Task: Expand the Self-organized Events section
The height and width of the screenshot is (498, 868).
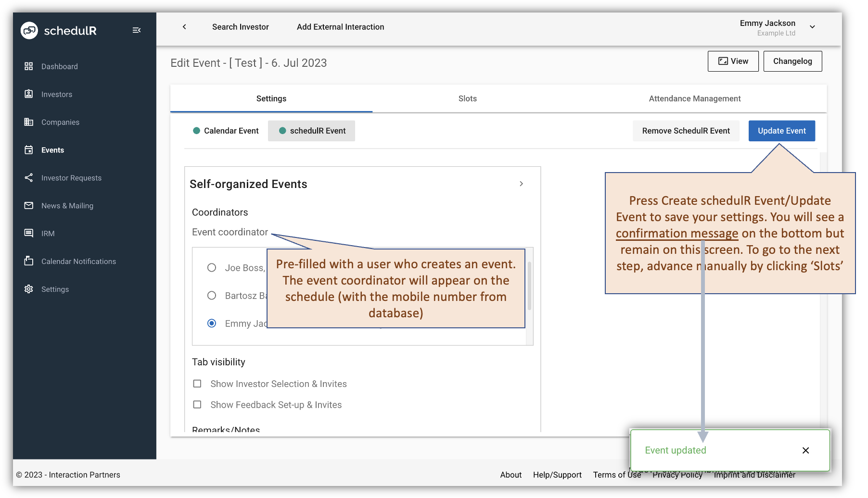Action: pyautogui.click(x=521, y=184)
